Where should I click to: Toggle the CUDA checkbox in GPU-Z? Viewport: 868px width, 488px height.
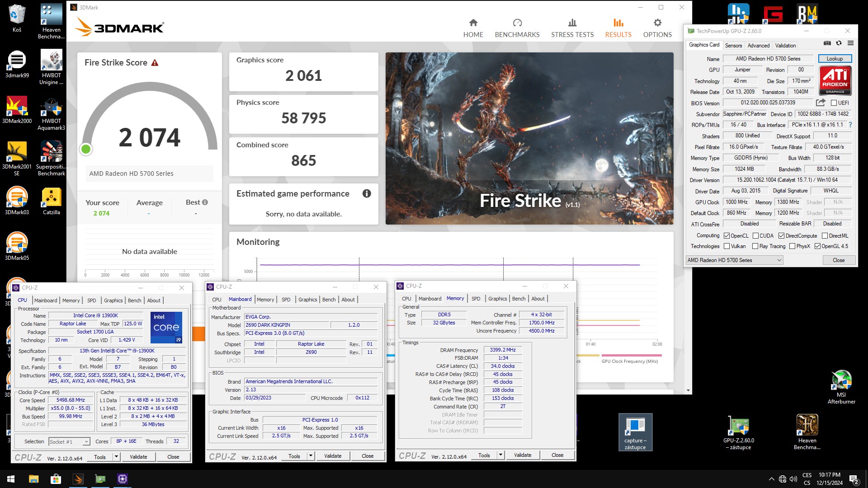click(755, 236)
